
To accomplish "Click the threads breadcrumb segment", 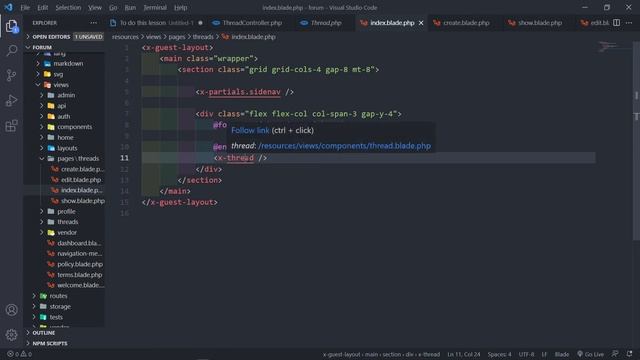I will (x=203, y=37).
